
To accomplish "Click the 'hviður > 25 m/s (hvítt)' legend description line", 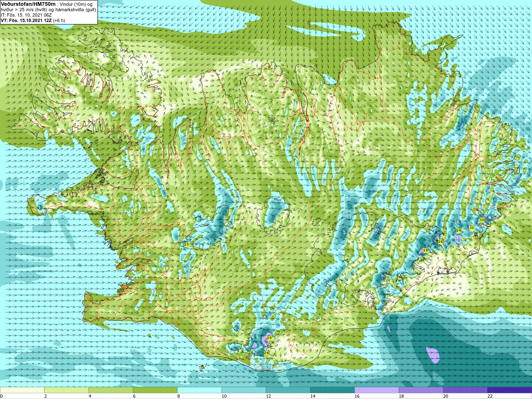I will click(x=48, y=10).
